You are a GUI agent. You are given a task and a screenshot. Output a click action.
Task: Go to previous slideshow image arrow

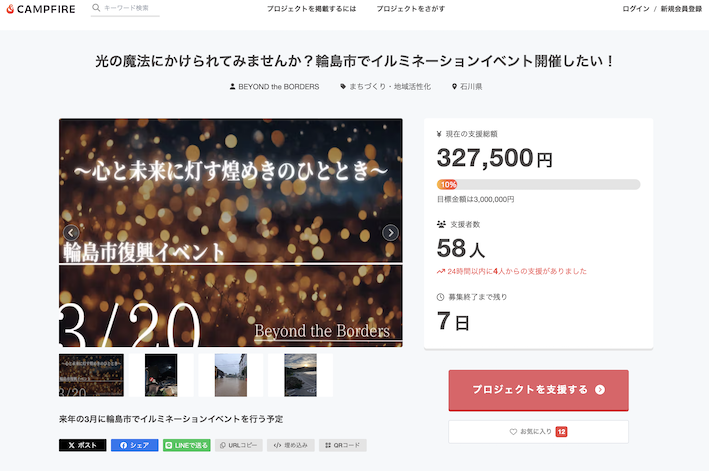coord(71,233)
